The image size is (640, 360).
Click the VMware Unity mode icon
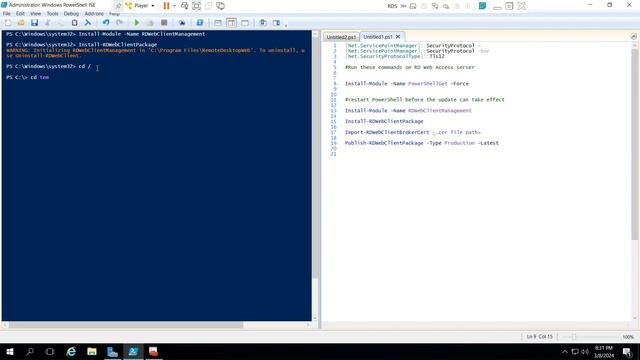pos(208,6)
